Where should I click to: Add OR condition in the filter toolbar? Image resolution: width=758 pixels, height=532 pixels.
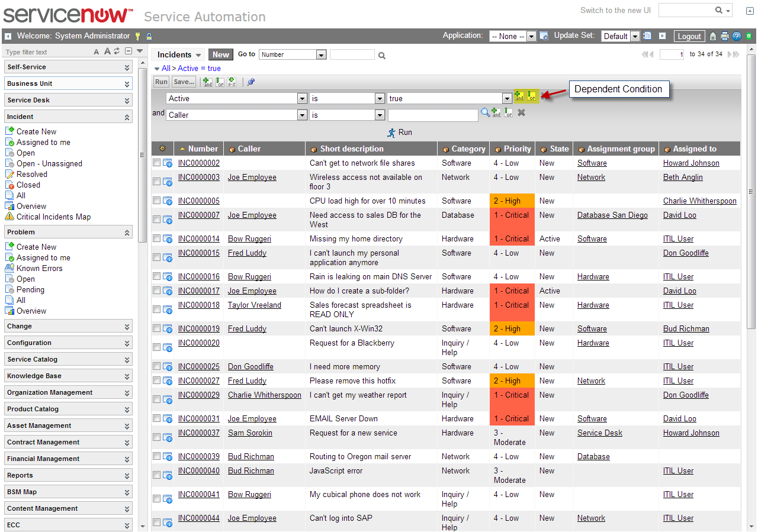[x=220, y=82]
